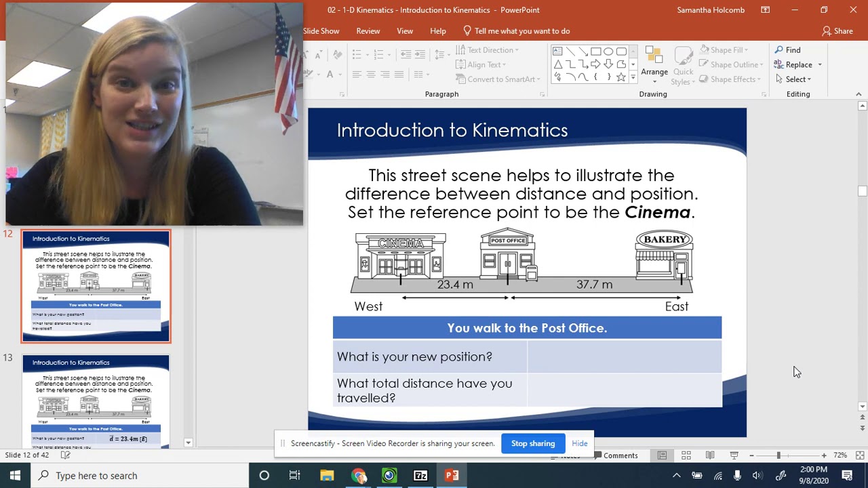
Task: Open the Shape Effects dropdown
Action: coord(730,79)
